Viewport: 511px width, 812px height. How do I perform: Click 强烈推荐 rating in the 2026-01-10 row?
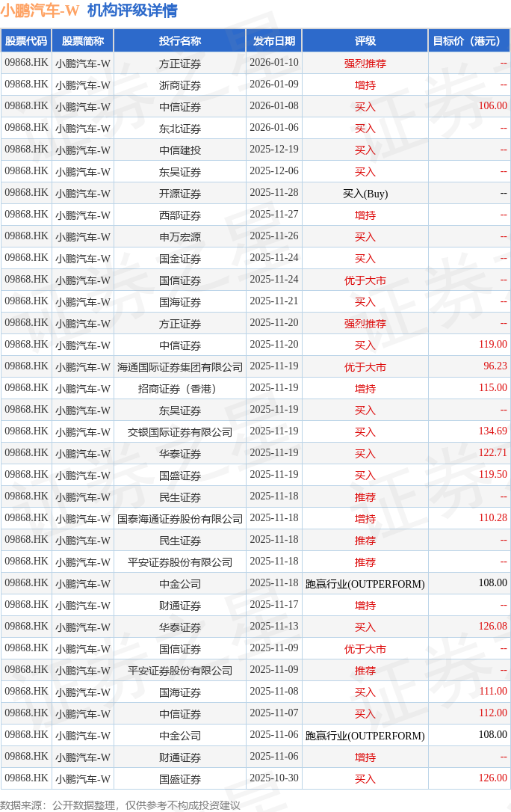pos(365,64)
